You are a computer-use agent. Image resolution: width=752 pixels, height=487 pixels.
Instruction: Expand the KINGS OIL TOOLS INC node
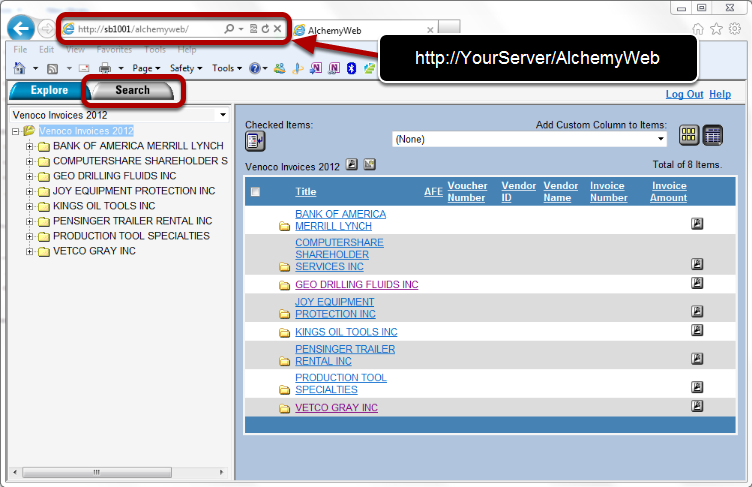click(30, 206)
